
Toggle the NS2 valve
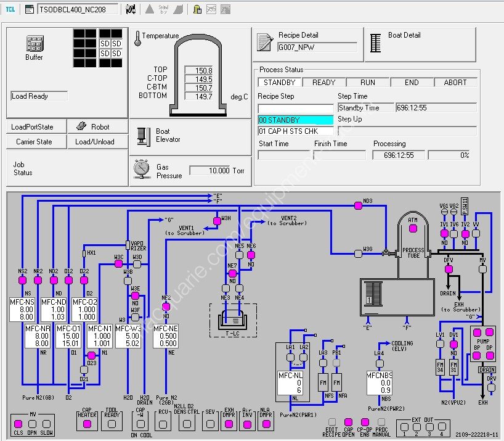pos(23,280)
